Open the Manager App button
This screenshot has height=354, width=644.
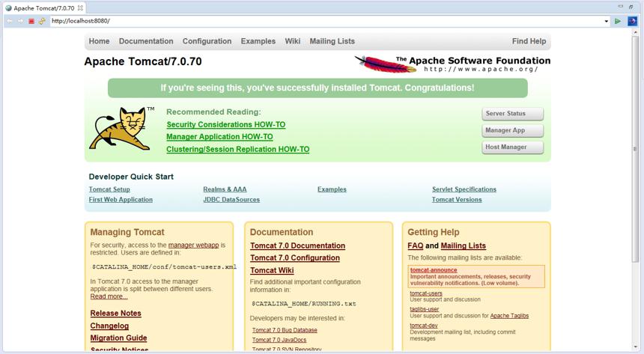[x=512, y=130]
